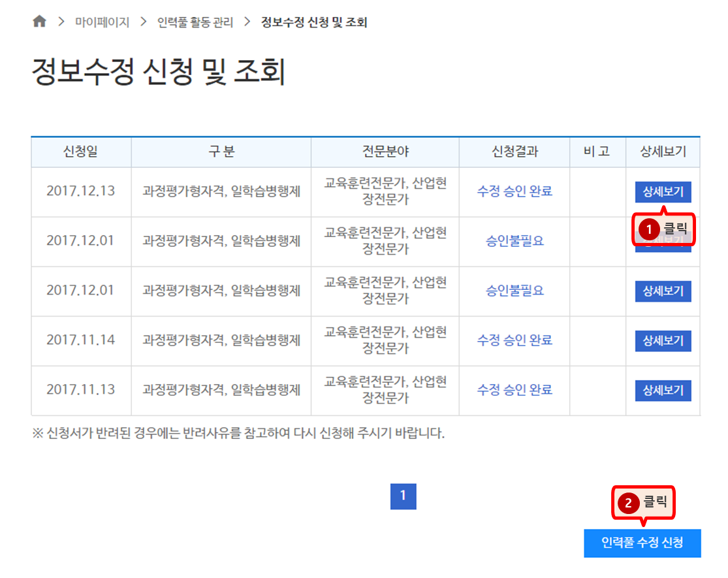Open 상세보기 for the 2017.11.14 request

coord(663,341)
